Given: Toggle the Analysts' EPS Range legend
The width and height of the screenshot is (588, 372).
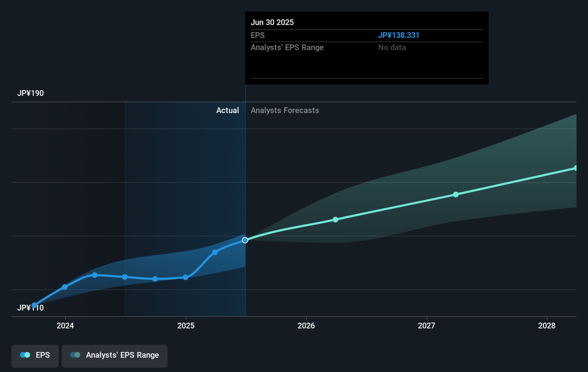Looking at the screenshot, I should pyautogui.click(x=115, y=356).
